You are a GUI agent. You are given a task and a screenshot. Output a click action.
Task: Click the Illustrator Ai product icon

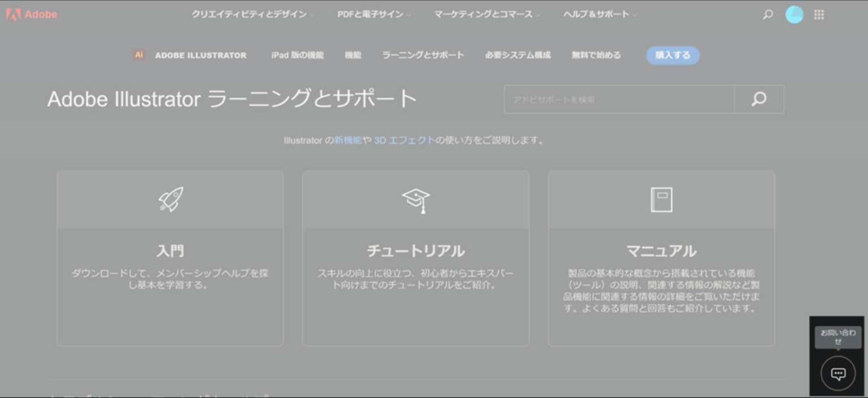(x=138, y=55)
